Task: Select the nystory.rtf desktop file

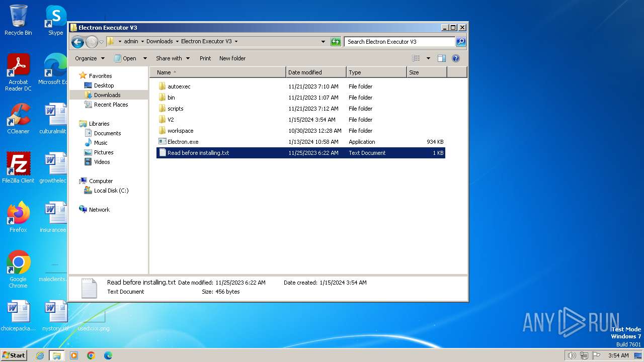Action: (x=55, y=316)
